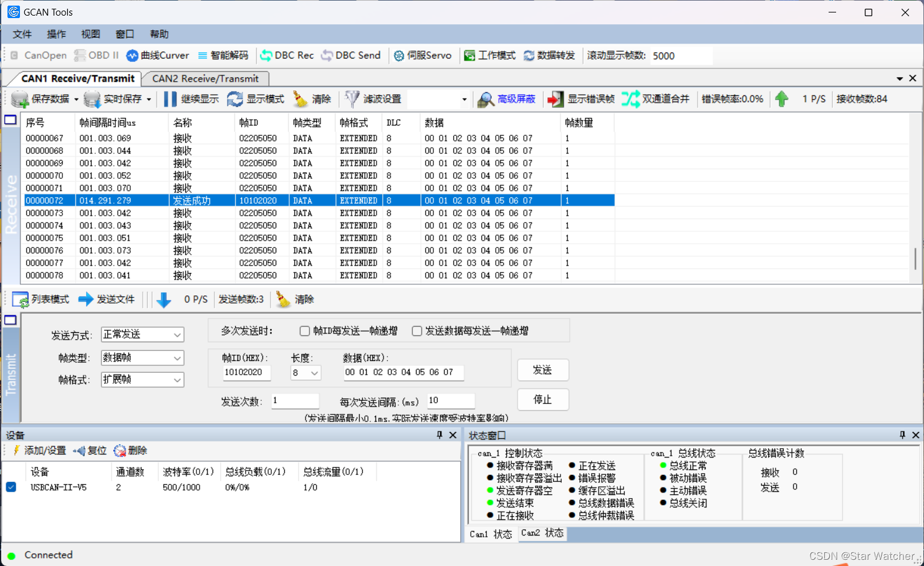Clear the transmit counter with 清除
The height and width of the screenshot is (566, 924).
pyautogui.click(x=295, y=300)
